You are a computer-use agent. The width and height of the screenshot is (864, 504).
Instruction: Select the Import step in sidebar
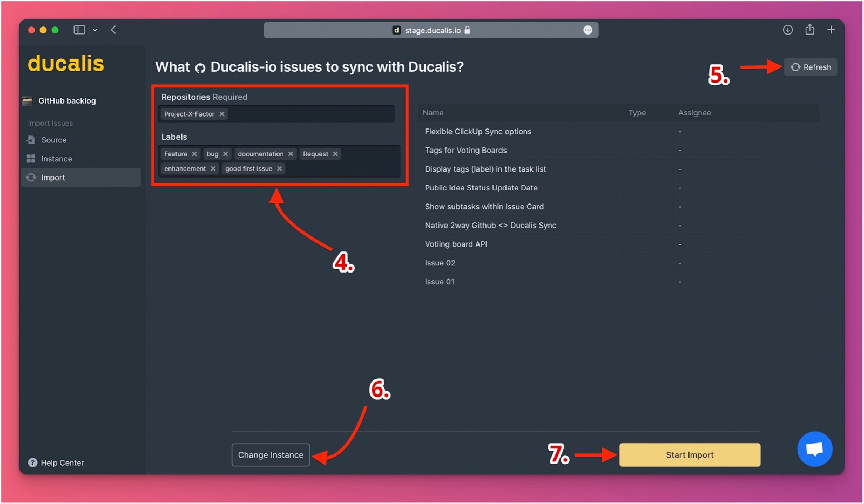coord(81,178)
